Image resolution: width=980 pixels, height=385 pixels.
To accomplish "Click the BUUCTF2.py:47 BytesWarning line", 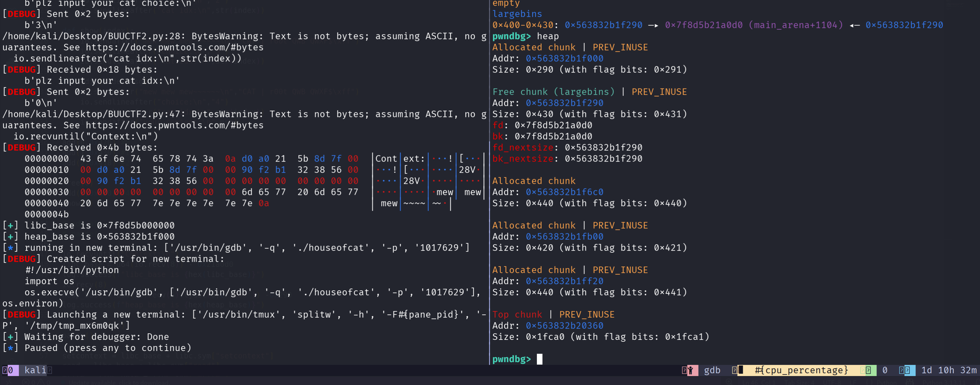I will coord(244,114).
